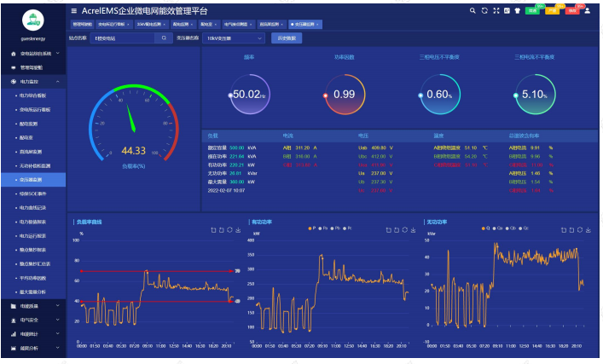
Task: Open the search magnifier in top header
Action: (473, 11)
